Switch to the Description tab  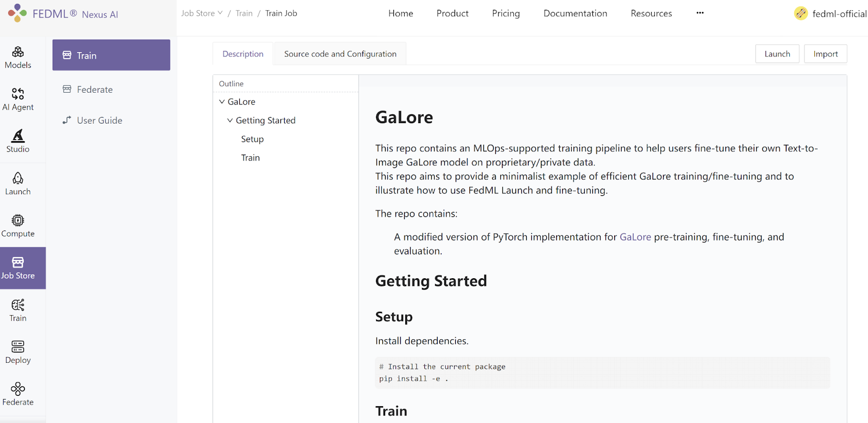(243, 54)
